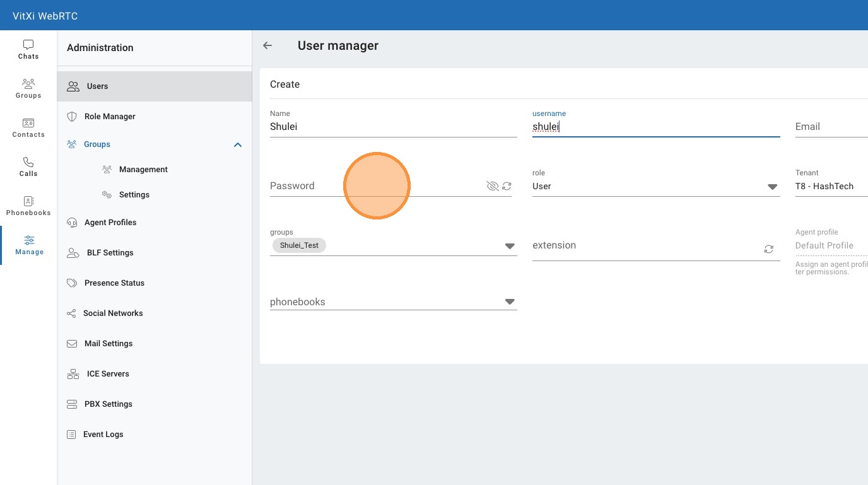
Task: Expand the groups dropdown arrow
Action: [510, 246]
